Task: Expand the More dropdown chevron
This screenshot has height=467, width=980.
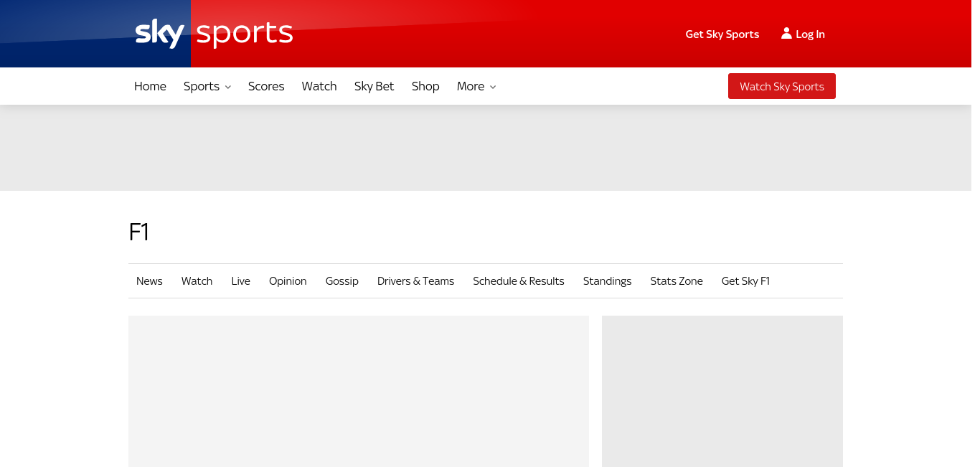Action: coord(493,87)
